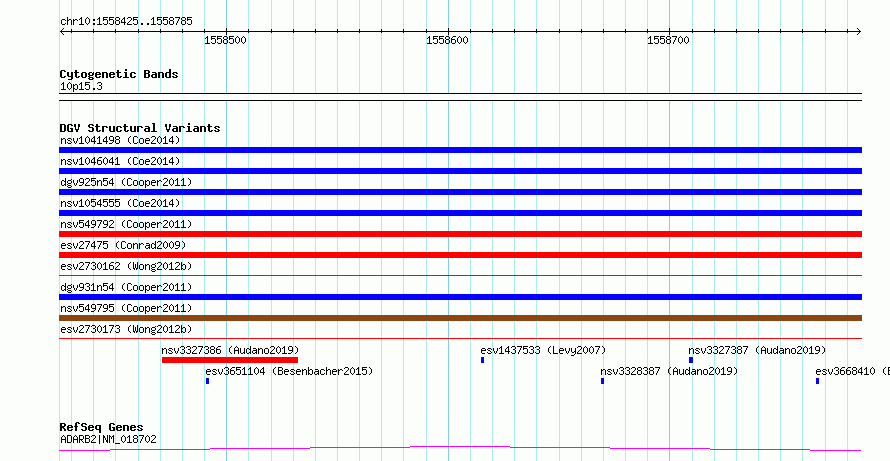Click the small blue marker under esv1437533
Viewport: 890px width, 461px height.
tap(482, 360)
